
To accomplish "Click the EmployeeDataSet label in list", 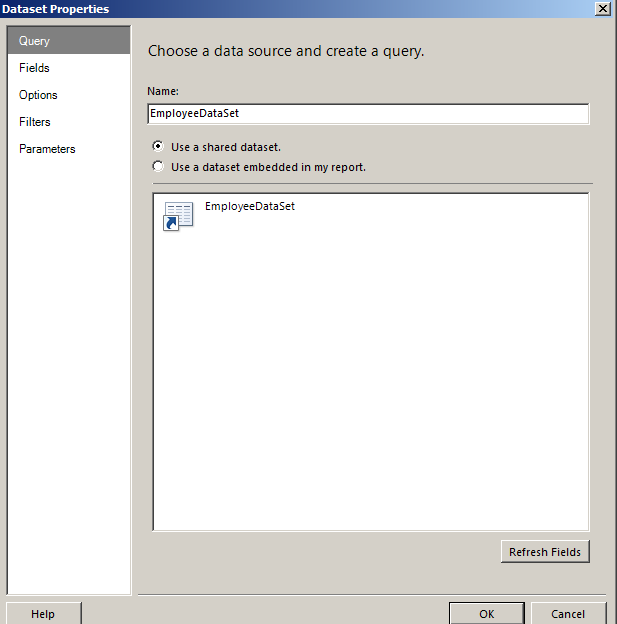I will [x=250, y=206].
